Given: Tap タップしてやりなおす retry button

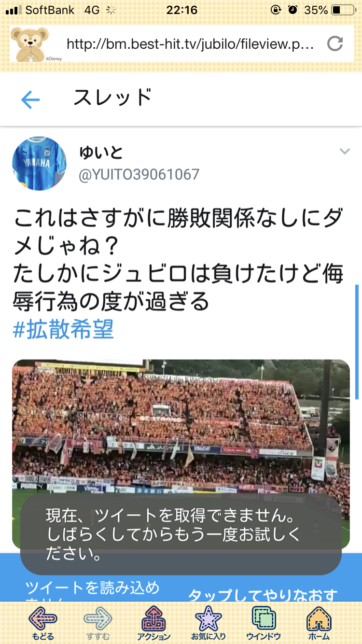Looking at the screenshot, I should click(x=263, y=595).
